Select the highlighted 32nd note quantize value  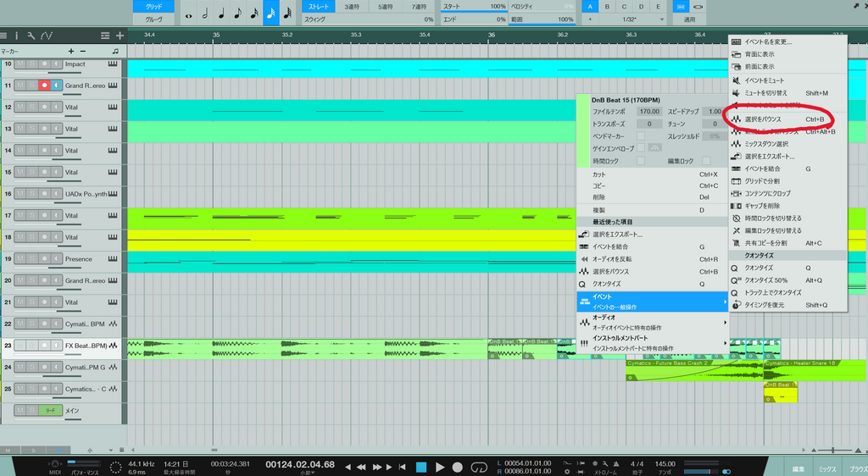coord(270,13)
